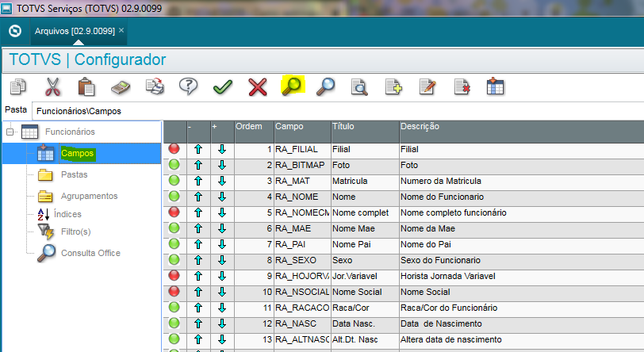Select Funcionários in the tree

(x=70, y=132)
